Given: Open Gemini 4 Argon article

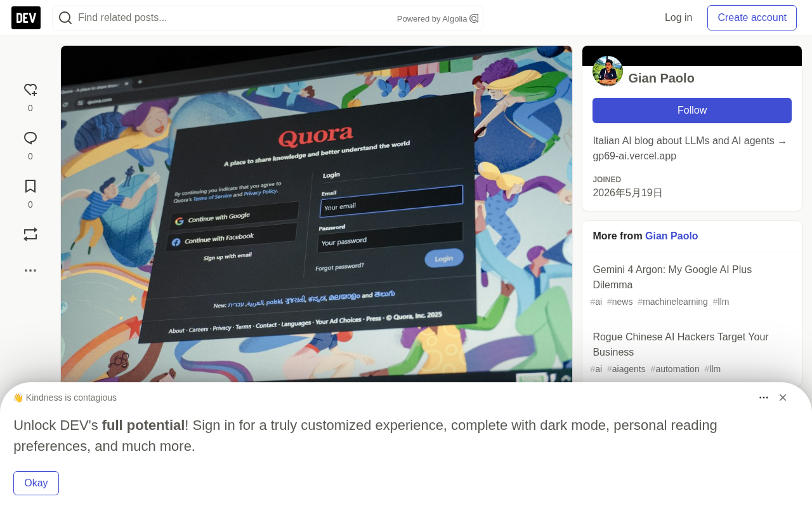Looking at the screenshot, I should 672,277.
